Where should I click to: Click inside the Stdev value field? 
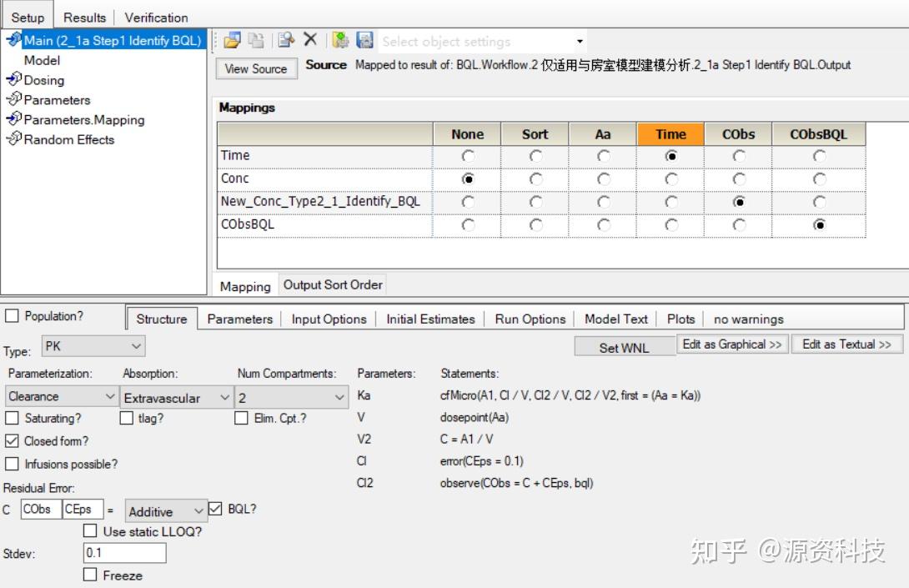[x=123, y=552]
